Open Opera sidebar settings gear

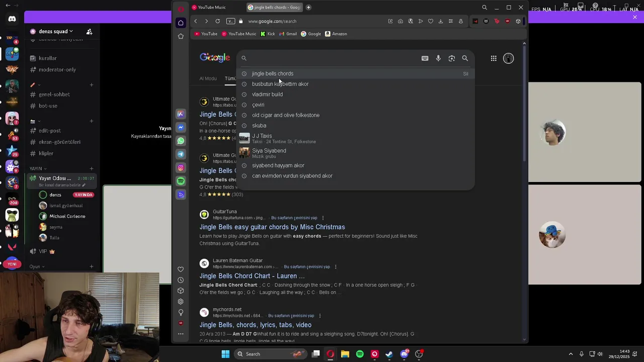coord(181,302)
